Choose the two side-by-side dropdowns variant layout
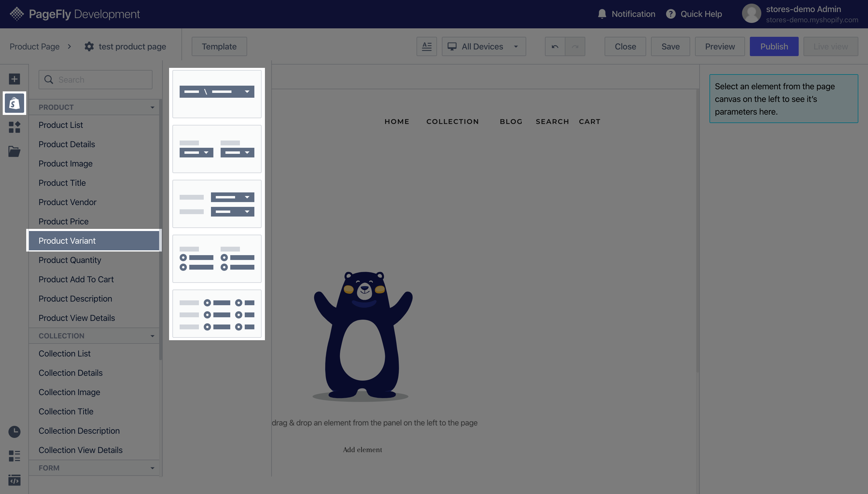The width and height of the screenshot is (868, 494). [x=217, y=149]
